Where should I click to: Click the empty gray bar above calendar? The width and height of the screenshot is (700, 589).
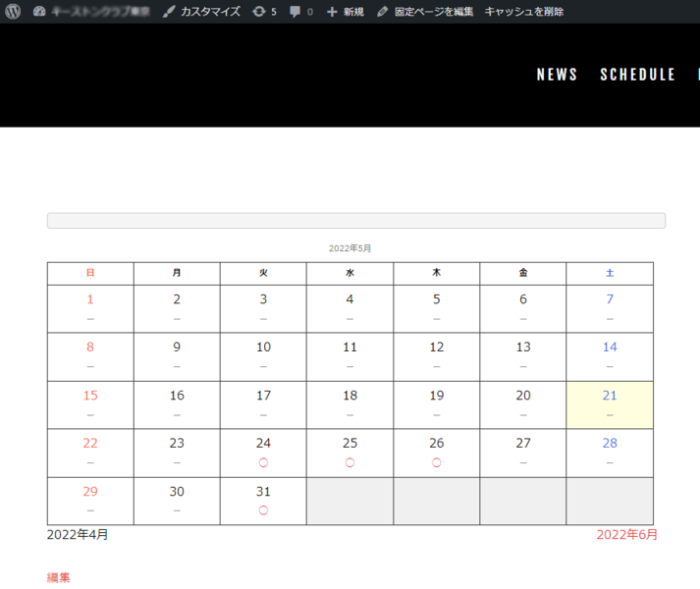356,221
